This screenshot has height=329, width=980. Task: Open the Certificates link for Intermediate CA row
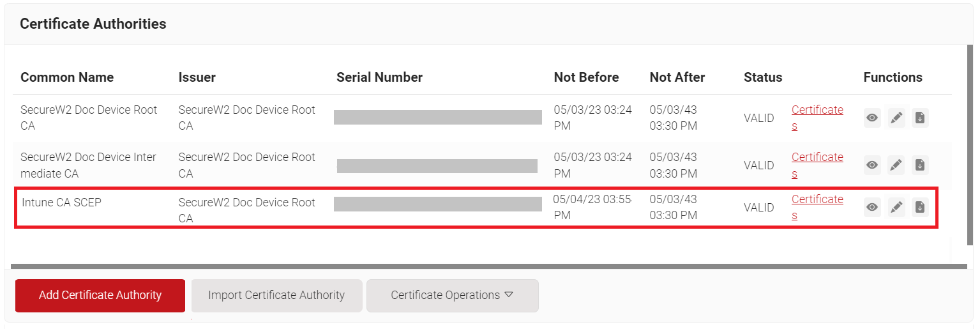point(817,165)
